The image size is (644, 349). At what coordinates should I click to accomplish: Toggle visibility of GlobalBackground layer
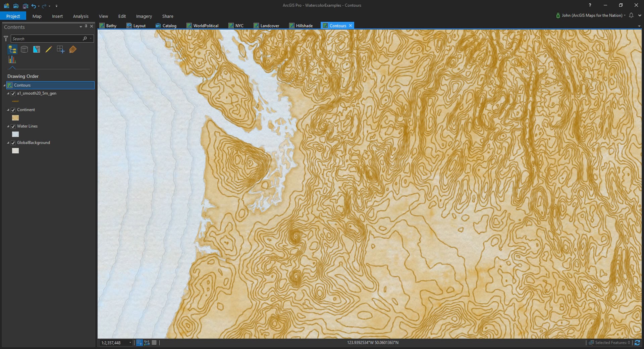click(13, 143)
